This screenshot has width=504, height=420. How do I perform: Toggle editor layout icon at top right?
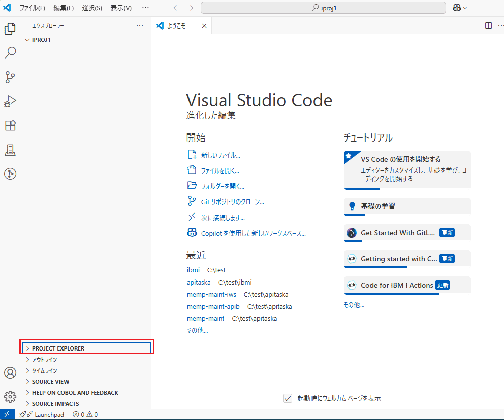488,26
